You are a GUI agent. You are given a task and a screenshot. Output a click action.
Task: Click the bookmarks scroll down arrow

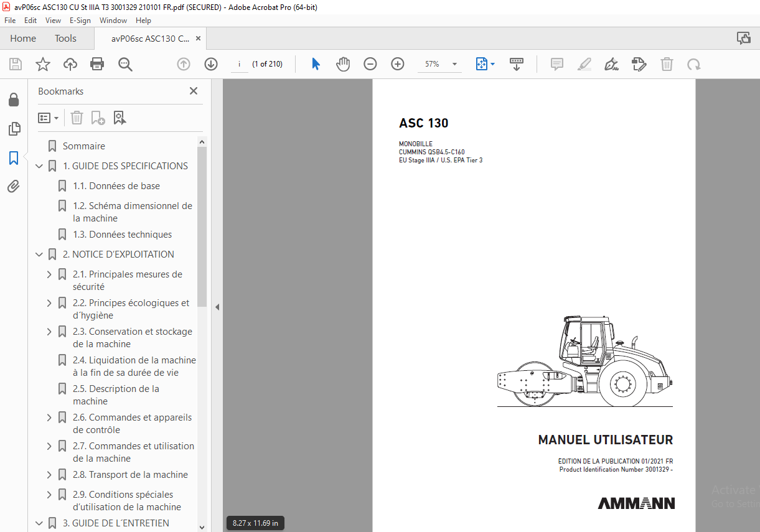(x=202, y=527)
